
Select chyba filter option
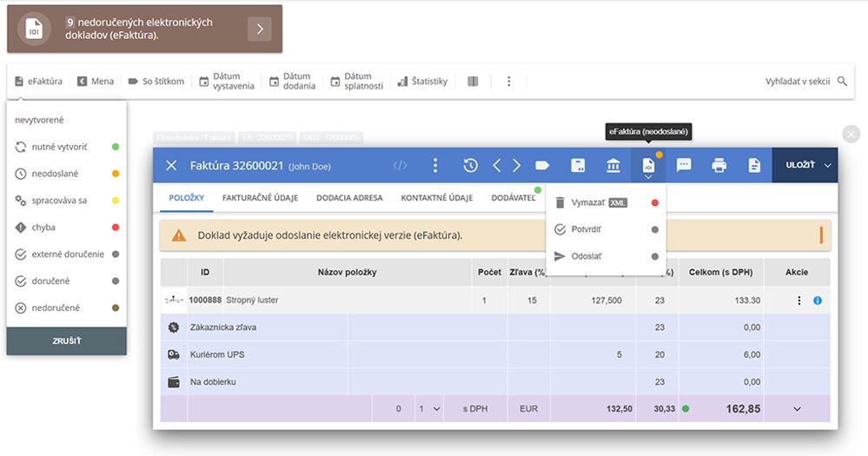66,228
